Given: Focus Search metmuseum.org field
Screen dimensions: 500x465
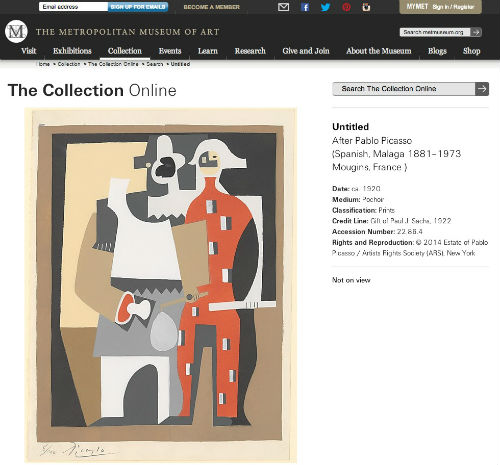Looking at the screenshot, I should pos(435,32).
